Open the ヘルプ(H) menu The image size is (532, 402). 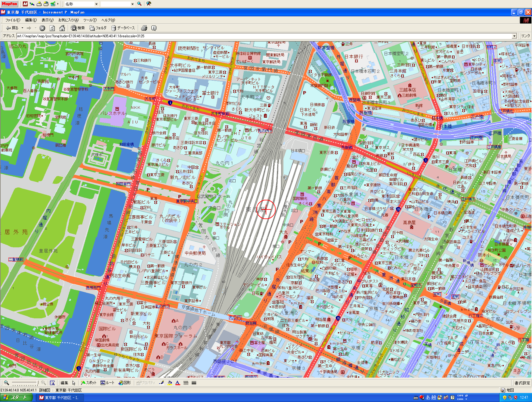point(108,20)
